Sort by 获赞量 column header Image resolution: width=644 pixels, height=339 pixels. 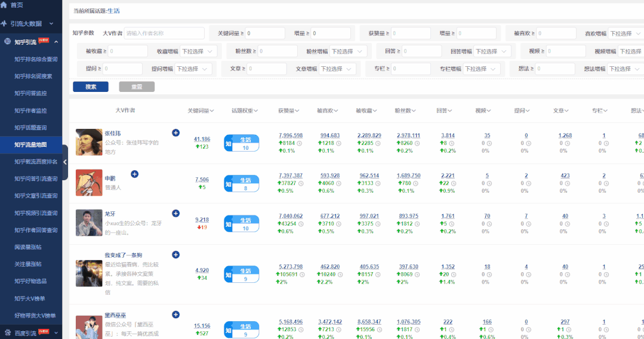[x=288, y=110]
